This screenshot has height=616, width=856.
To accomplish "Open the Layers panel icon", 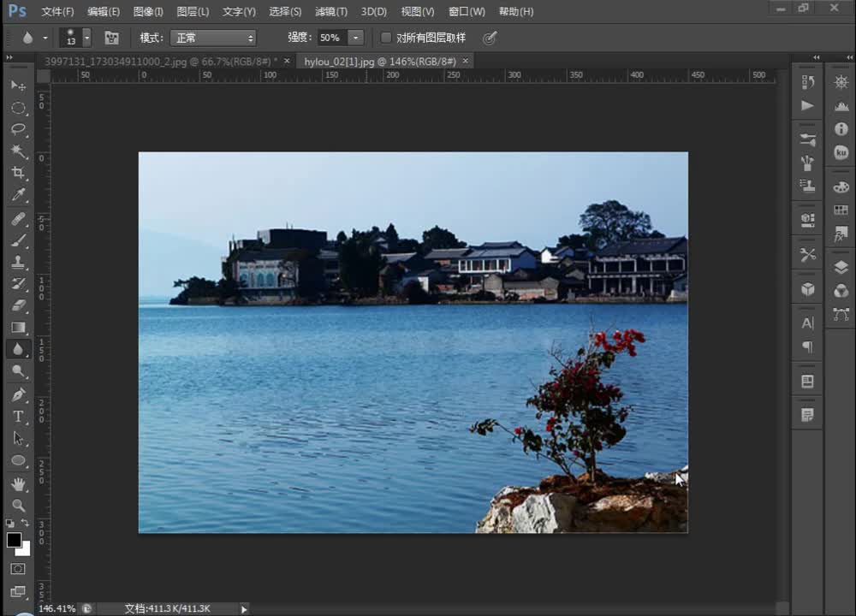I will point(841,267).
